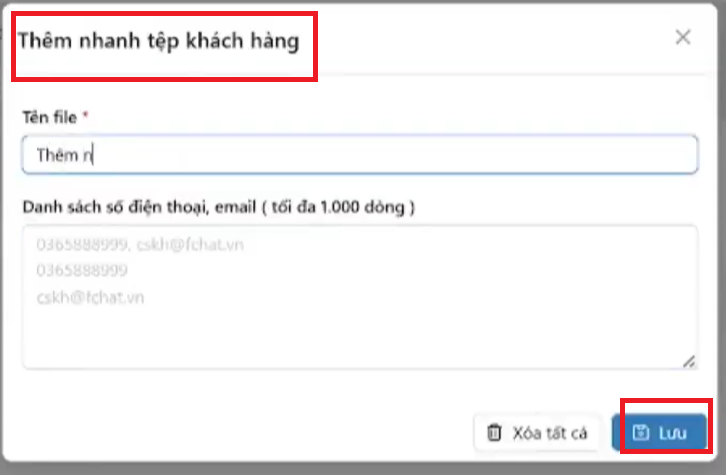Image resolution: width=726 pixels, height=475 pixels.
Task: Click the dialog title Thêm nhanh tệp khách hàng
Action: point(159,44)
